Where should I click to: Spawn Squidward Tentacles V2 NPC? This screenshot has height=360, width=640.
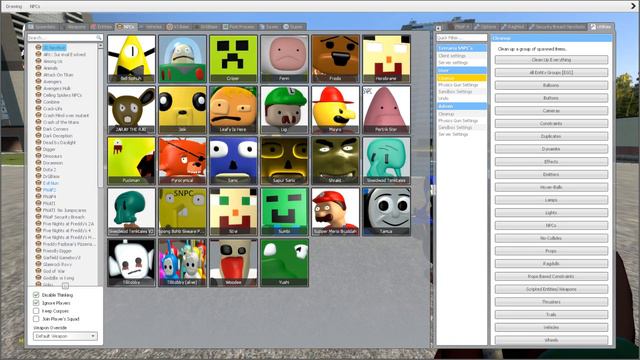click(x=131, y=212)
